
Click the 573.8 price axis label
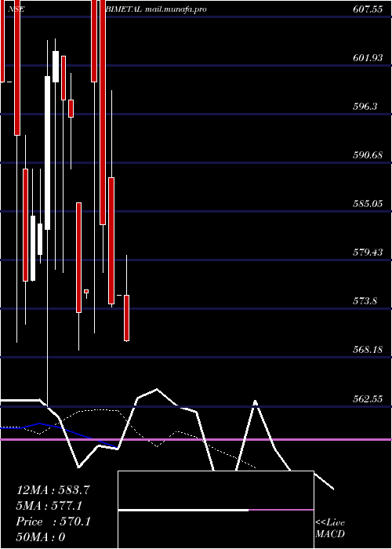(x=365, y=300)
